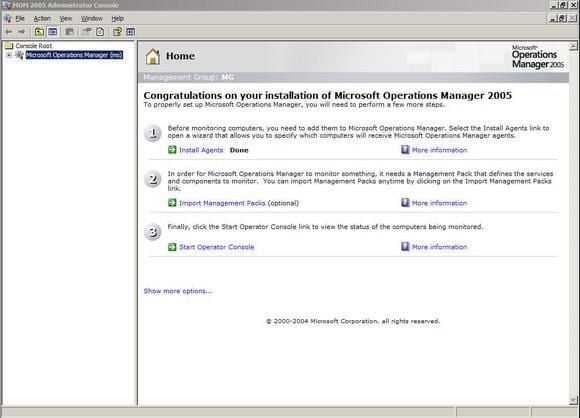Click the book icon in the Import Management Packs row
The height and width of the screenshot is (418, 580).
point(405,203)
